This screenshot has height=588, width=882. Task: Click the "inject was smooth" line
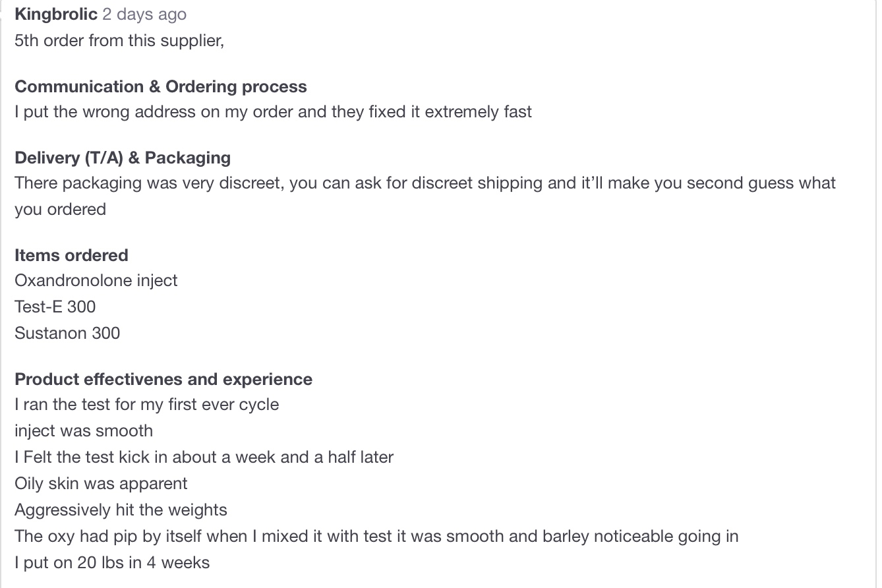pyautogui.click(x=84, y=430)
